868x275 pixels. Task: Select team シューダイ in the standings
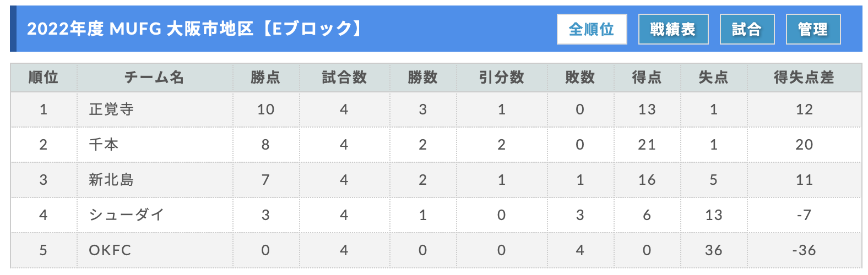tap(127, 215)
